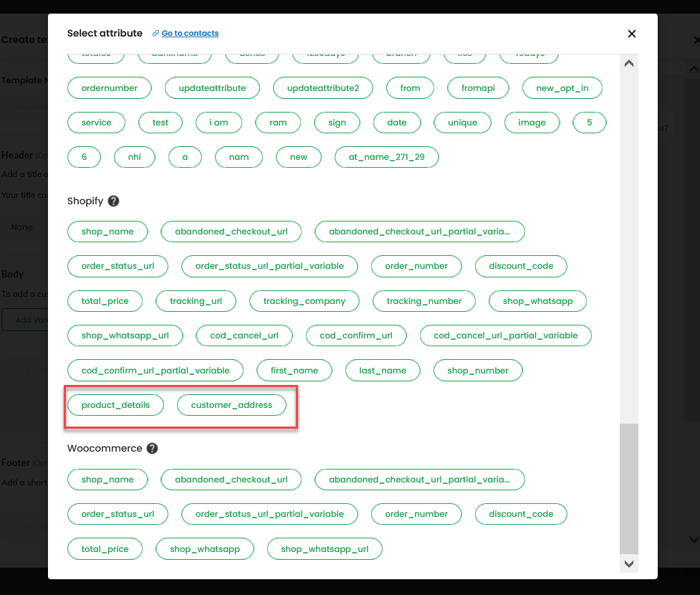Choose the customer_address attribute
This screenshot has width=700, height=595.
click(x=231, y=405)
